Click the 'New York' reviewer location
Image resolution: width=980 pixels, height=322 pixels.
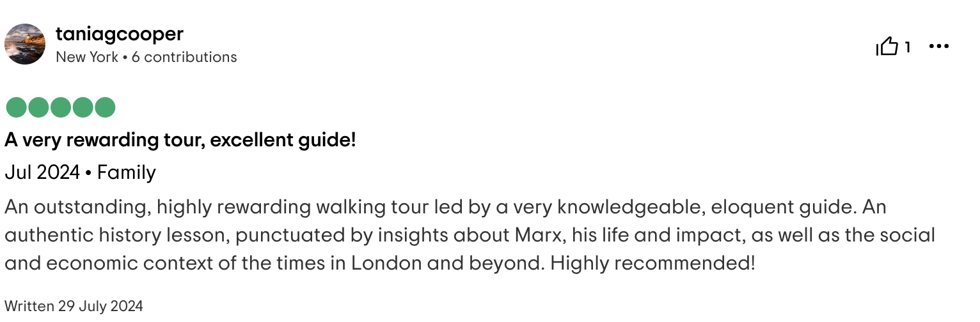click(x=87, y=57)
